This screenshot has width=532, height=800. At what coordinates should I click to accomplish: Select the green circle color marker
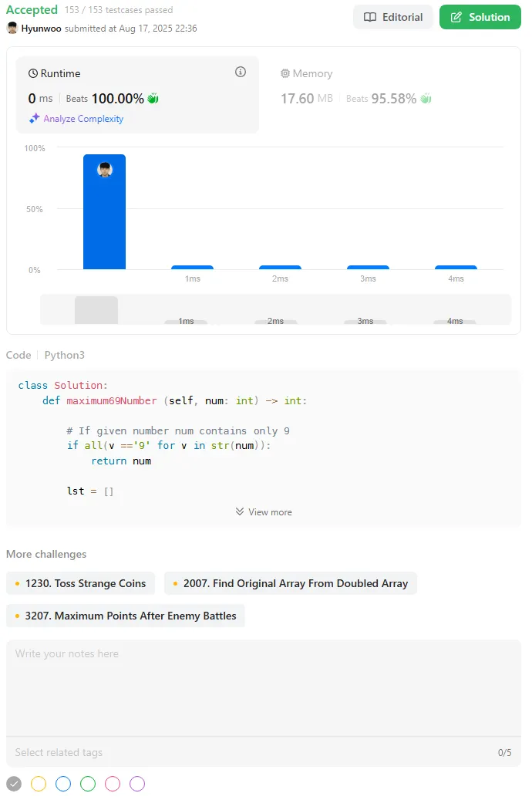click(88, 784)
